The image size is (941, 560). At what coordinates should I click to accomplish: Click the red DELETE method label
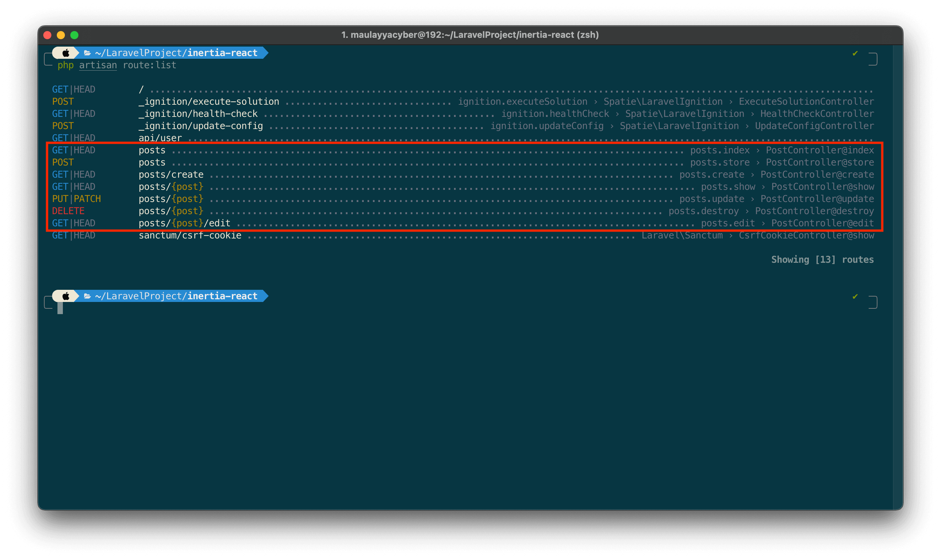(68, 211)
